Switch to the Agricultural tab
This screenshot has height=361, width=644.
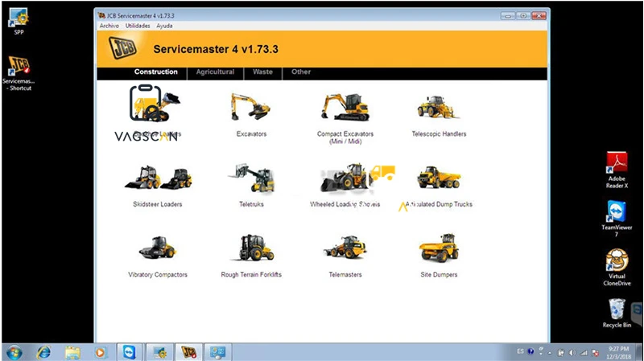[215, 72]
